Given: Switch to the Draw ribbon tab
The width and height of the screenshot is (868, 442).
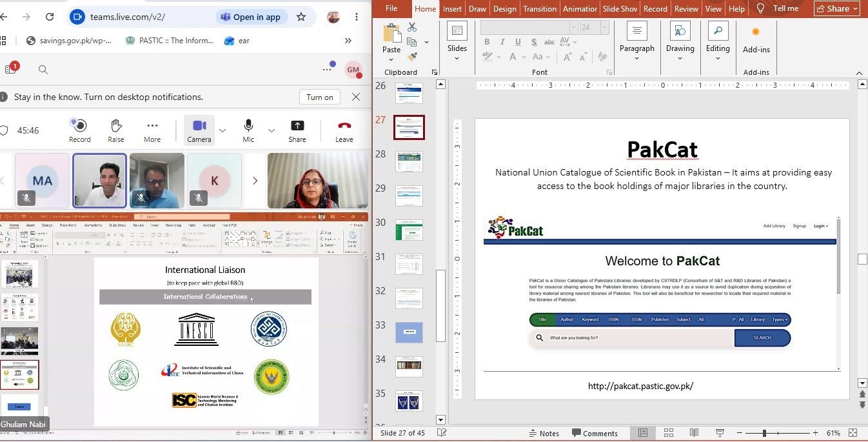Looking at the screenshot, I should coord(477,8).
